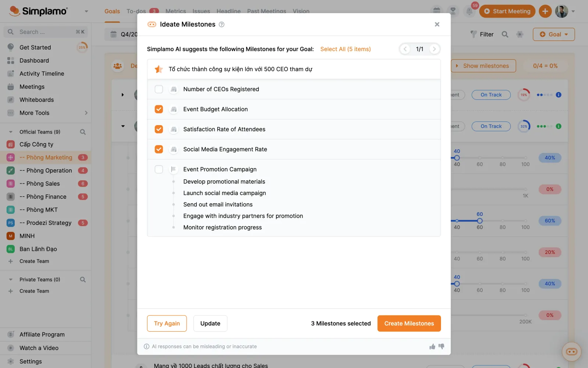Click Select All (5 items) link
This screenshot has height=368, width=588.
tap(345, 49)
